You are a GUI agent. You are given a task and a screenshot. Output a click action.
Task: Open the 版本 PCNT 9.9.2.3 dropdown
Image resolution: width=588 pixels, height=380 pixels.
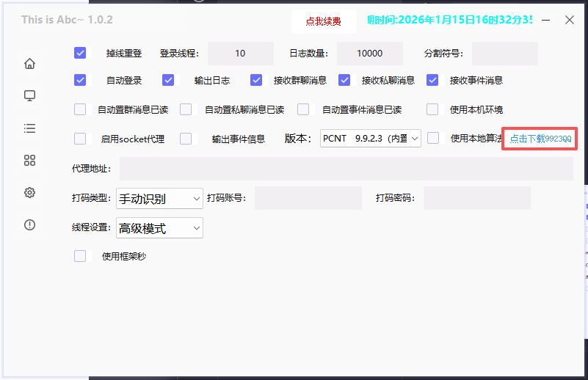[371, 139]
